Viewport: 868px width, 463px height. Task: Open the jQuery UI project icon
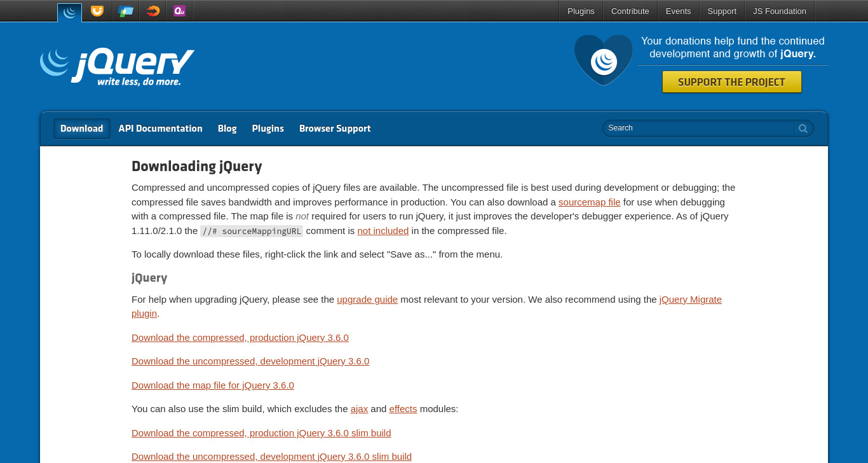point(97,11)
